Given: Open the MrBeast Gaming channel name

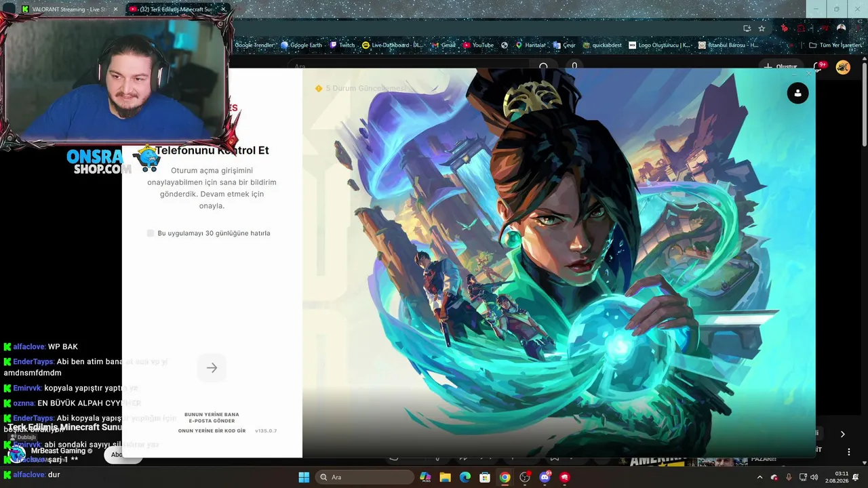Looking at the screenshot, I should (x=58, y=451).
